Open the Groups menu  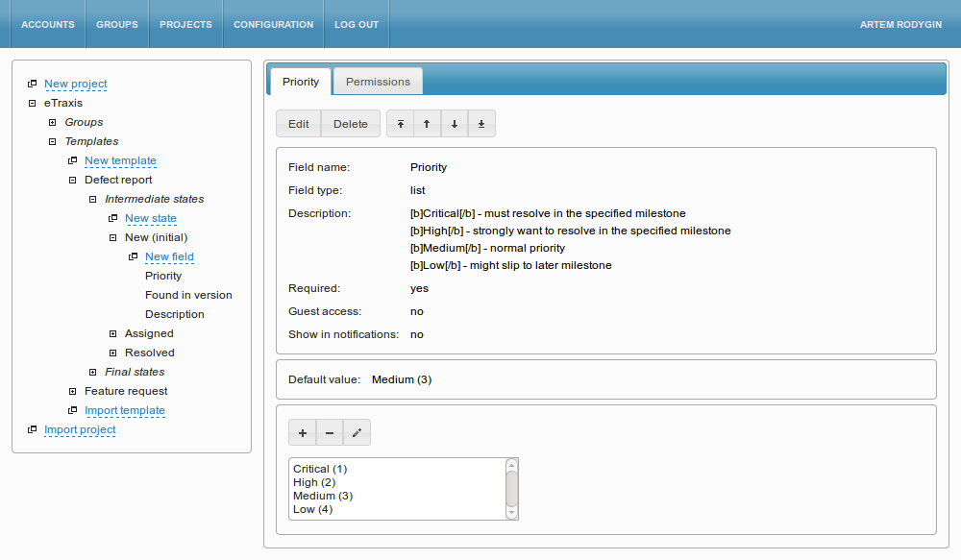pos(117,25)
